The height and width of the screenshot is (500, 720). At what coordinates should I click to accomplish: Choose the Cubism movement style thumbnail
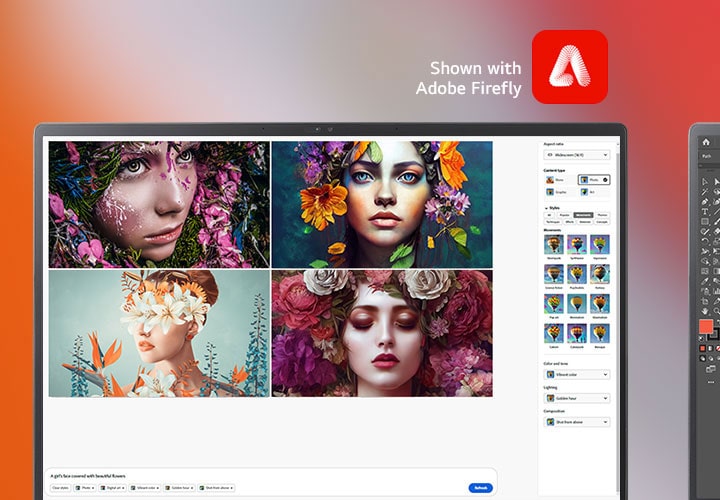pyautogui.click(x=553, y=333)
